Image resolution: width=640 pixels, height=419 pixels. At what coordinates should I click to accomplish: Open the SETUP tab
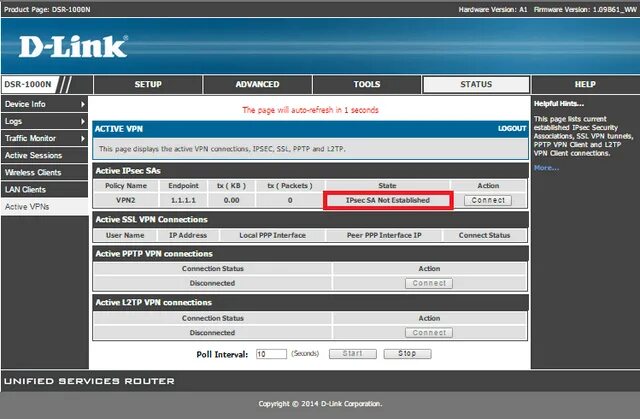148,84
